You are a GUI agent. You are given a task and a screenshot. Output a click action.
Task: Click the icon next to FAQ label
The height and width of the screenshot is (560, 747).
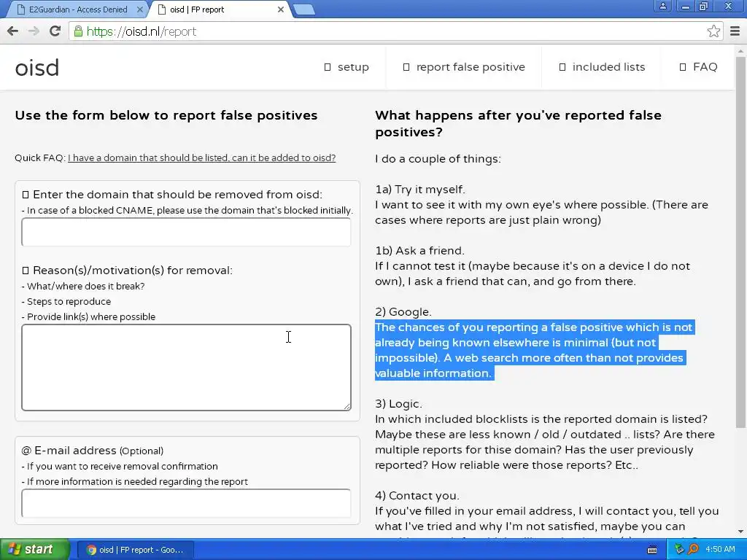[x=683, y=67]
